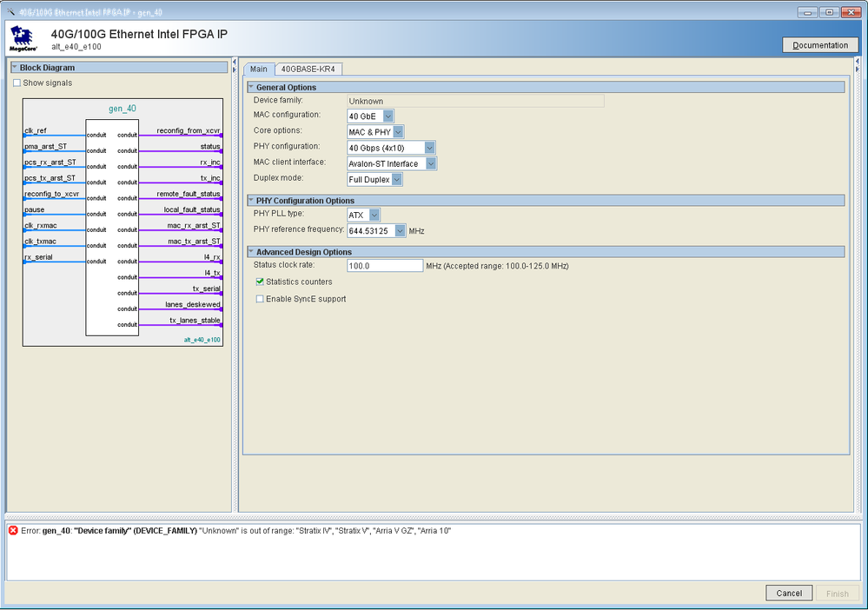The width and height of the screenshot is (868, 610).
Task: Switch to the 40GBASE-KR4 tab
Action: (308, 70)
